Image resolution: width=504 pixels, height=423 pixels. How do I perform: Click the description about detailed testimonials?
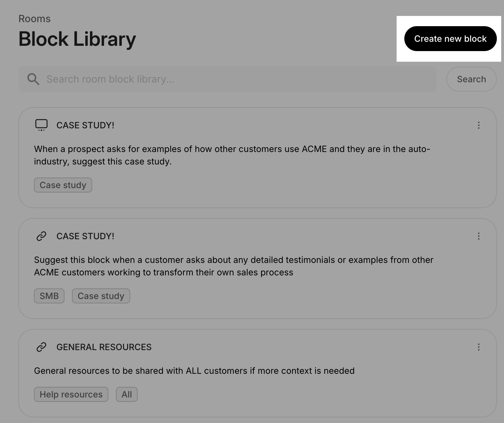pyautogui.click(x=234, y=266)
